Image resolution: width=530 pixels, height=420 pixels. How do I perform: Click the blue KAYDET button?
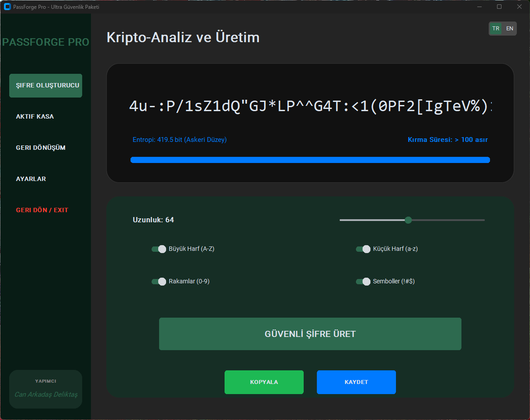coord(356,382)
